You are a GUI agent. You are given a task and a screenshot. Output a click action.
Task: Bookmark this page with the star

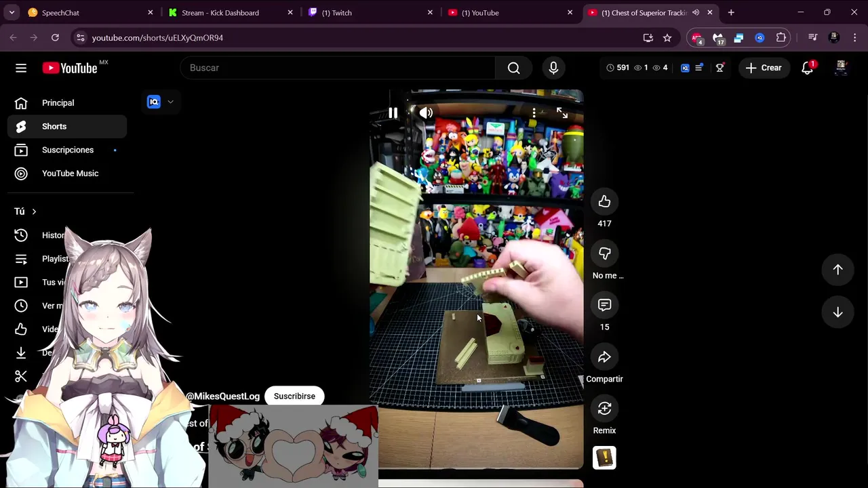(667, 38)
